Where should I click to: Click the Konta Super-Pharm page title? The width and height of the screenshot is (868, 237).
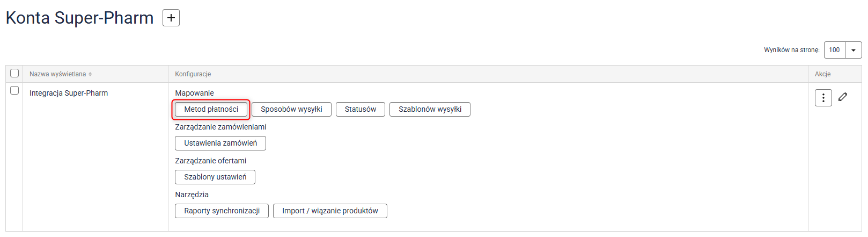click(x=79, y=18)
